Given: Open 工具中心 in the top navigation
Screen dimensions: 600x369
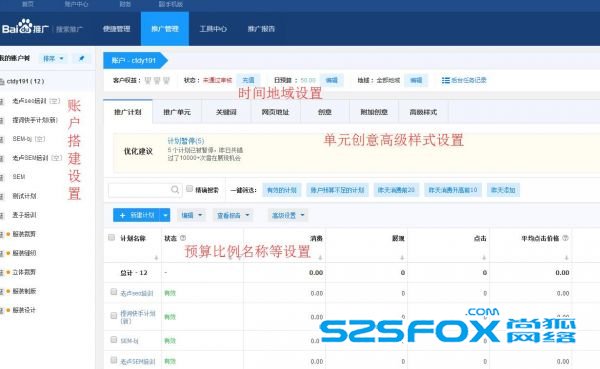Looking at the screenshot, I should (213, 29).
